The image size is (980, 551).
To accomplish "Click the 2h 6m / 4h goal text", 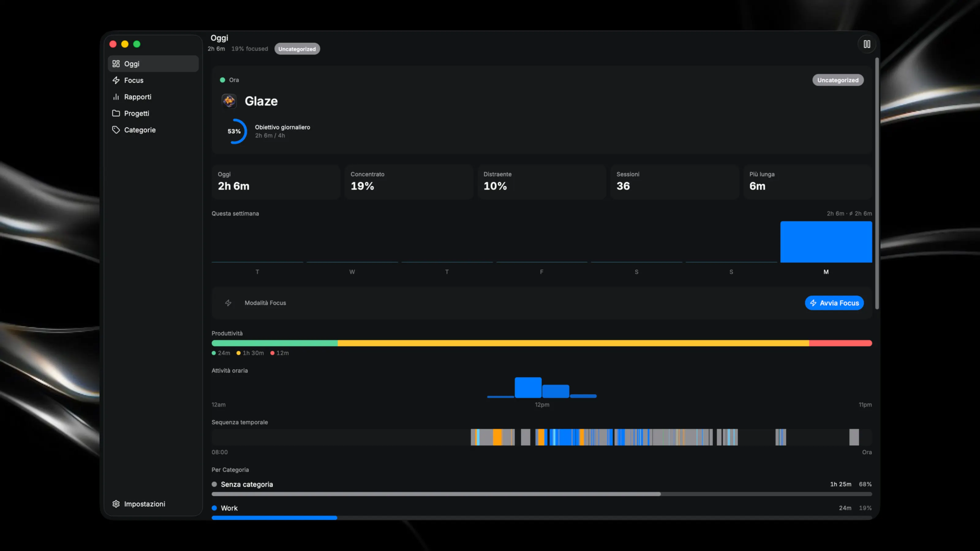I will [x=270, y=135].
